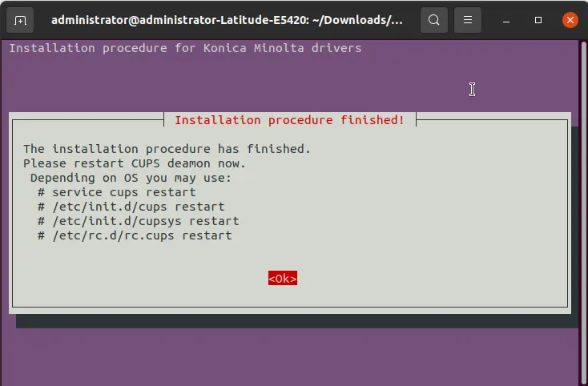This screenshot has width=588, height=386.
Task: Minimize the terminal window
Action: click(x=505, y=20)
